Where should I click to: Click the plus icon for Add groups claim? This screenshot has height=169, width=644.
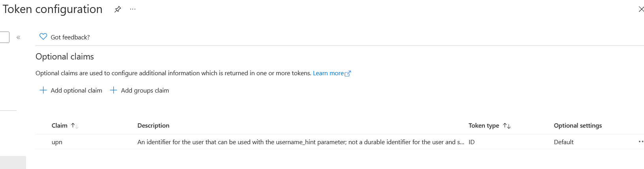[x=113, y=90]
